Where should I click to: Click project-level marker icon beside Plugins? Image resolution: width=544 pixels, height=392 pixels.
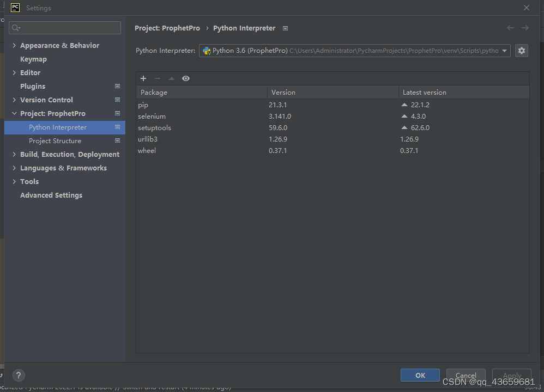click(117, 86)
